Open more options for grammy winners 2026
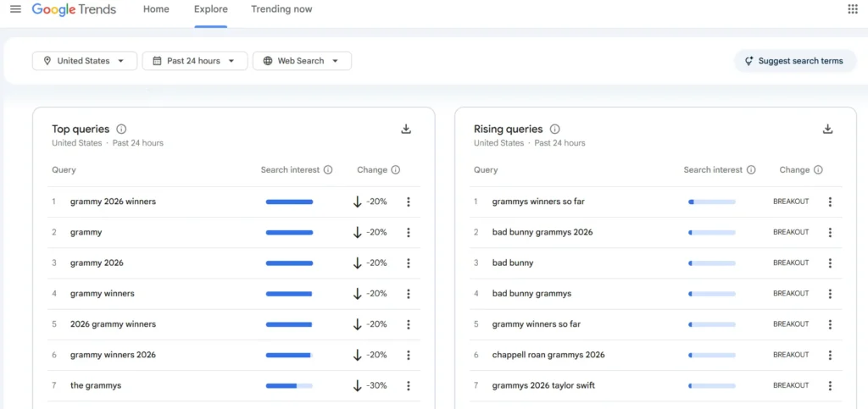This screenshot has width=868, height=409. 409,355
